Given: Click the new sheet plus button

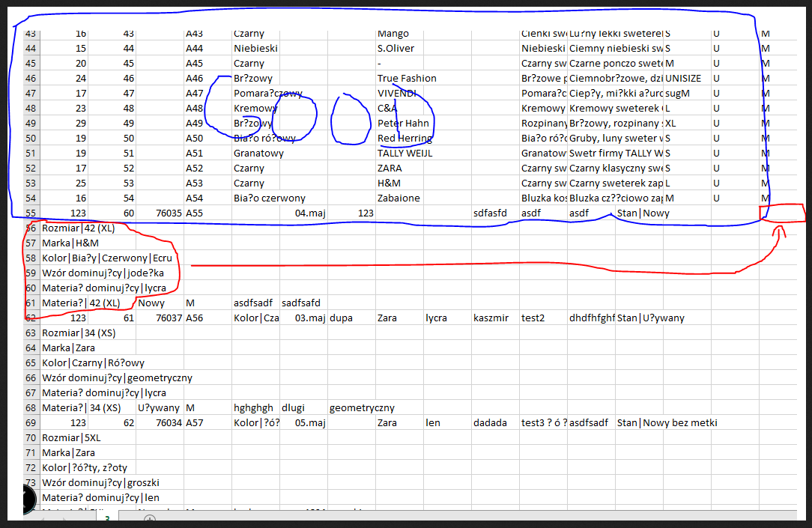Looking at the screenshot, I should [149, 519].
